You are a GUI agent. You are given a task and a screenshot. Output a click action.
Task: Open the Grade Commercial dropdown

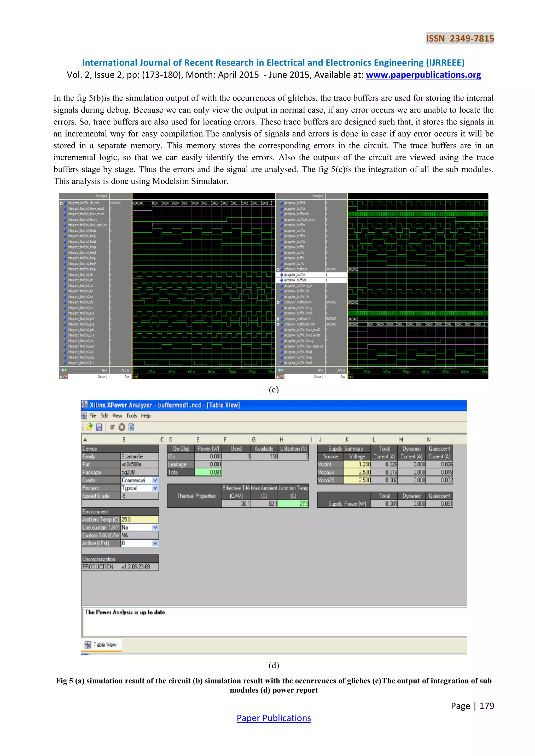155,480
